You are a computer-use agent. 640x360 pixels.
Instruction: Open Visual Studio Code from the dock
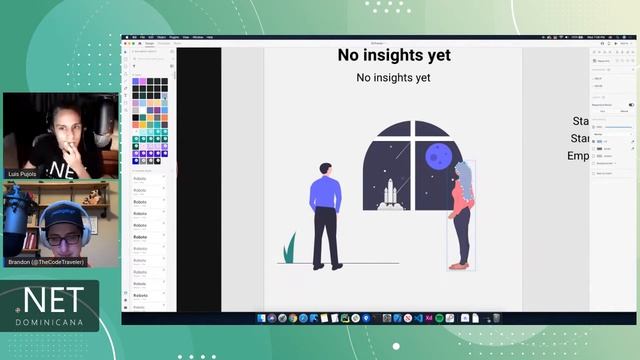pos(418,318)
